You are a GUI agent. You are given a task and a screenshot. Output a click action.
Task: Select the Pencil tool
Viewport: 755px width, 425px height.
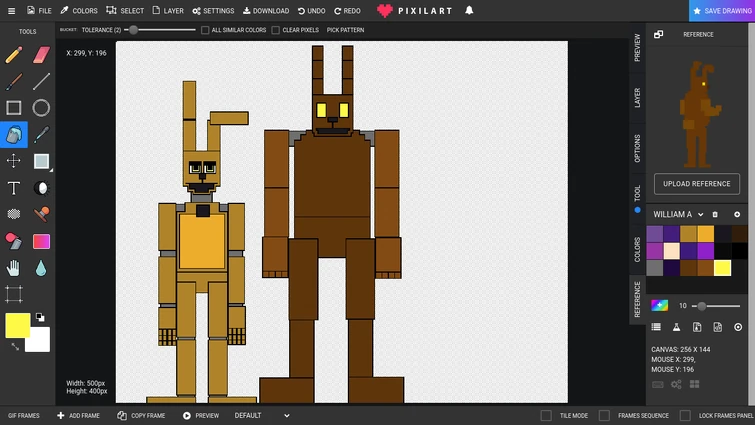(14, 55)
